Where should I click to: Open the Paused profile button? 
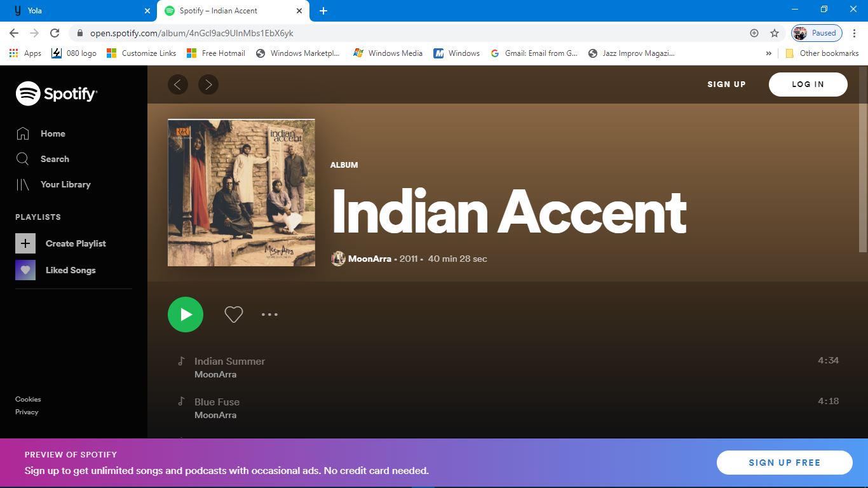(x=817, y=33)
